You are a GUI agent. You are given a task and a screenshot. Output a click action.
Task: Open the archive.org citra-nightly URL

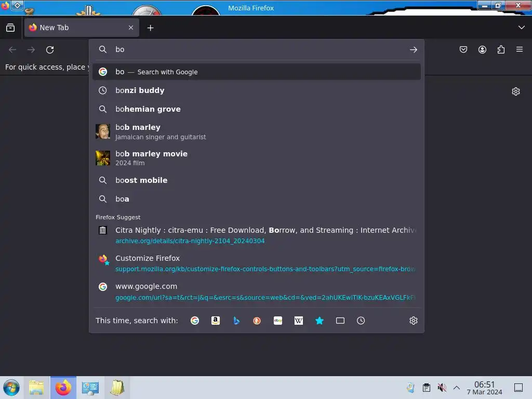point(190,241)
